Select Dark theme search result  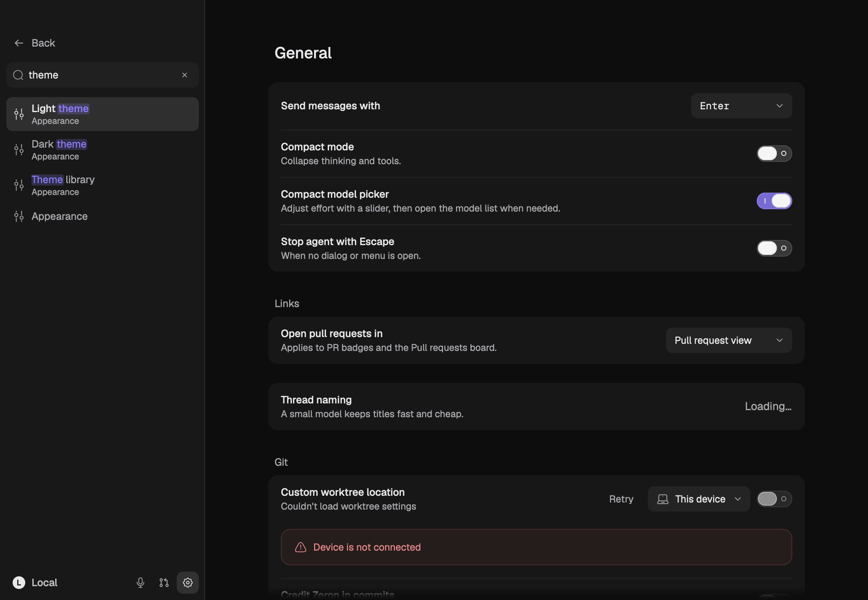pyautogui.click(x=103, y=150)
